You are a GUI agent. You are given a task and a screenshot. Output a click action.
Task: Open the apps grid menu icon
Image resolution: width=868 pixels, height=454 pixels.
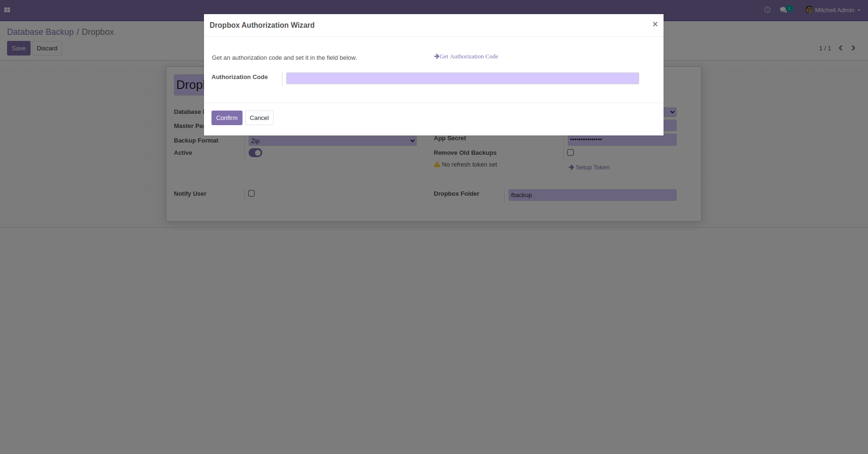coord(7,10)
